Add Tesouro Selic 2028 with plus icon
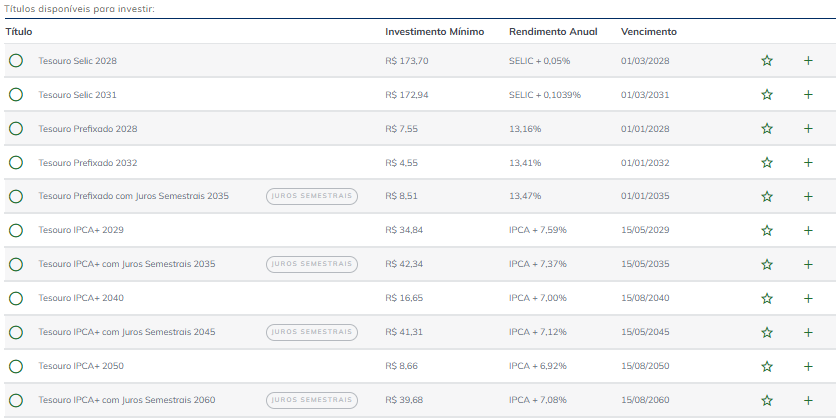Viewport: 839px width, 419px height. click(808, 60)
